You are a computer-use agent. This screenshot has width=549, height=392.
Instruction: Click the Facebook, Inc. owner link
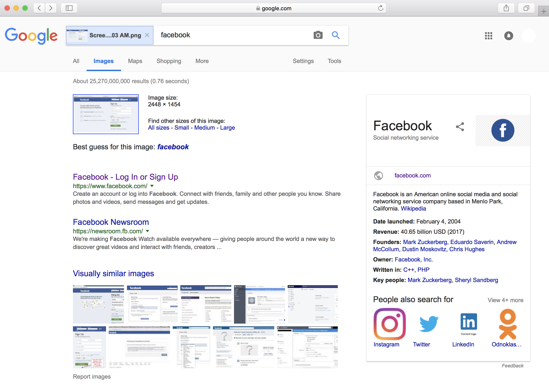click(414, 259)
